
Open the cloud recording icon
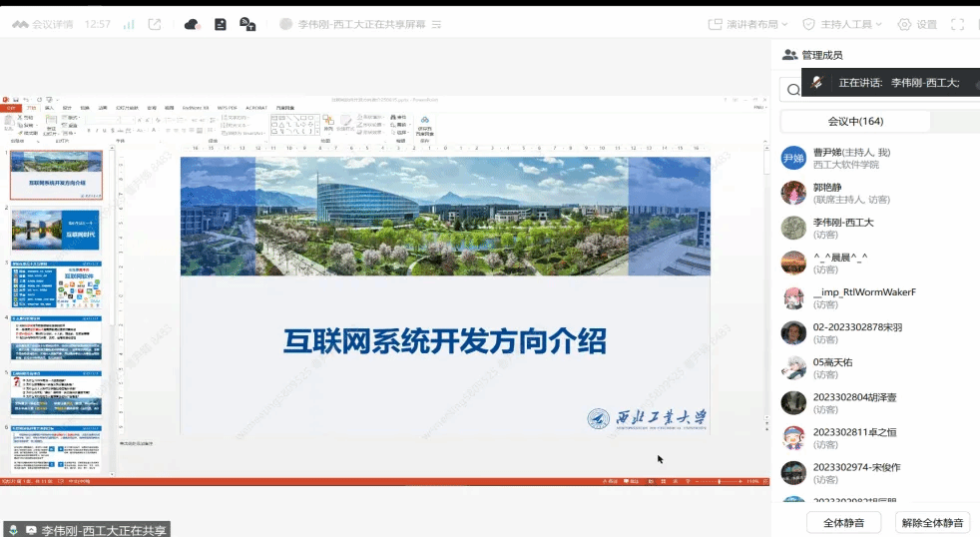(x=193, y=24)
